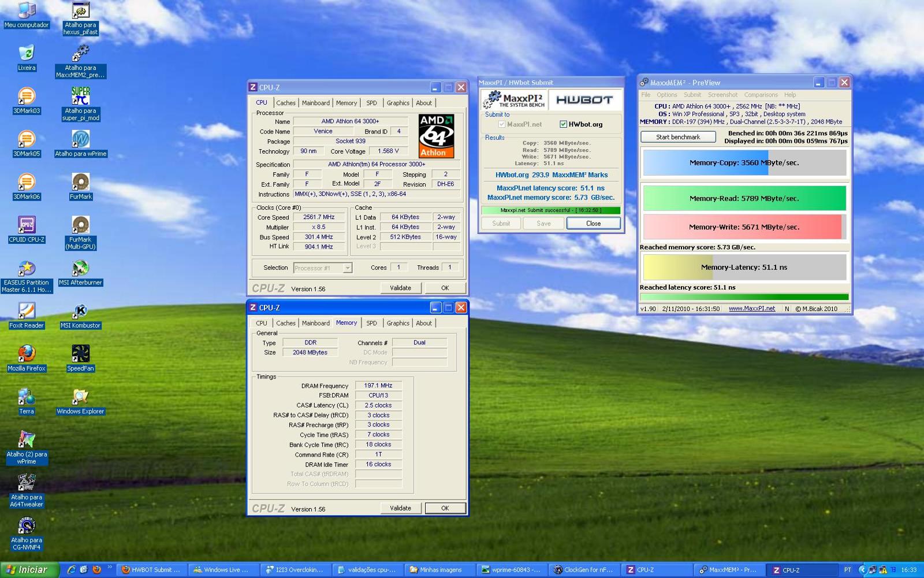Switch to Minhas imagens taskbar item
The width and height of the screenshot is (924, 578).
440,570
